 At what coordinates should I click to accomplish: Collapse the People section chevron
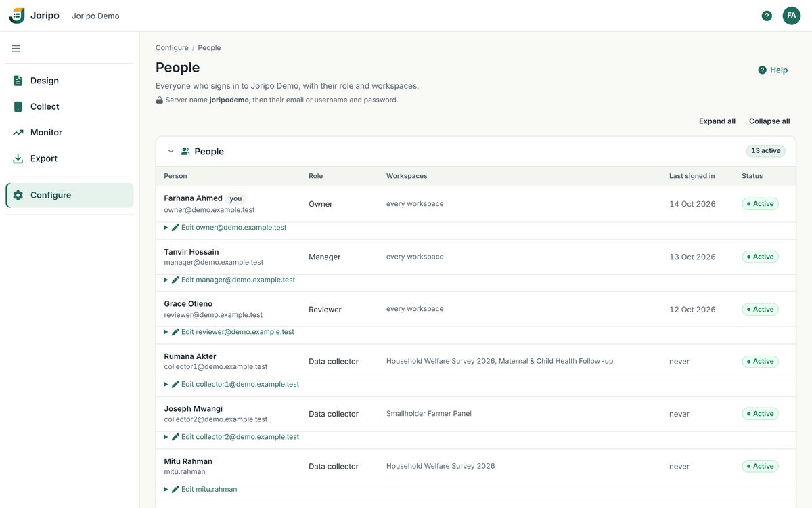(171, 152)
